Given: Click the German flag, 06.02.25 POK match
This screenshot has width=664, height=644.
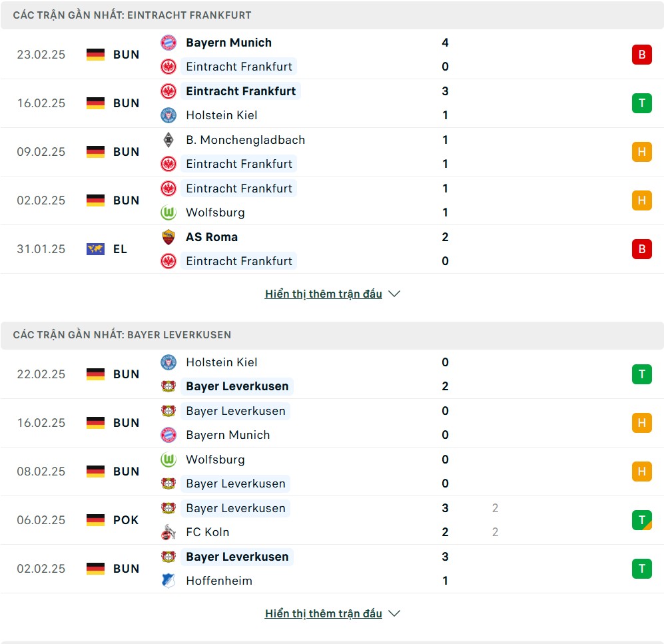Looking at the screenshot, I should 95,520.
